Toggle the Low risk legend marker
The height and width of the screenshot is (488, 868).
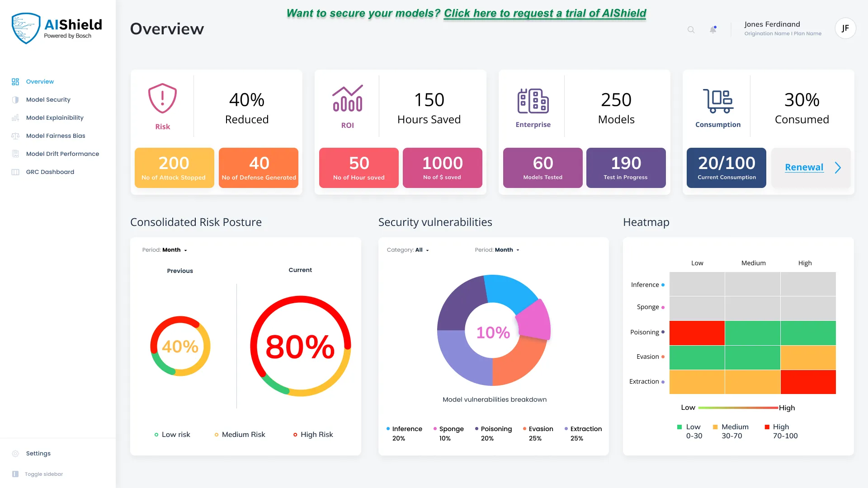point(156,435)
